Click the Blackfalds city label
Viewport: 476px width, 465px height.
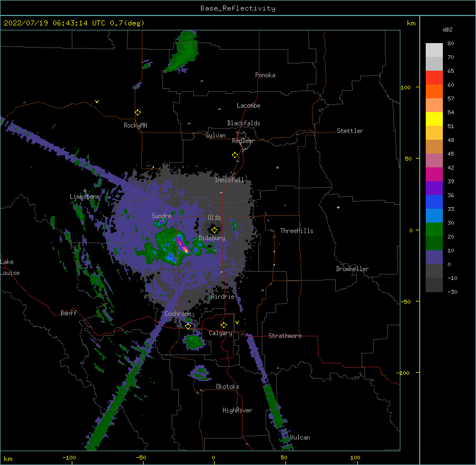coord(244,123)
